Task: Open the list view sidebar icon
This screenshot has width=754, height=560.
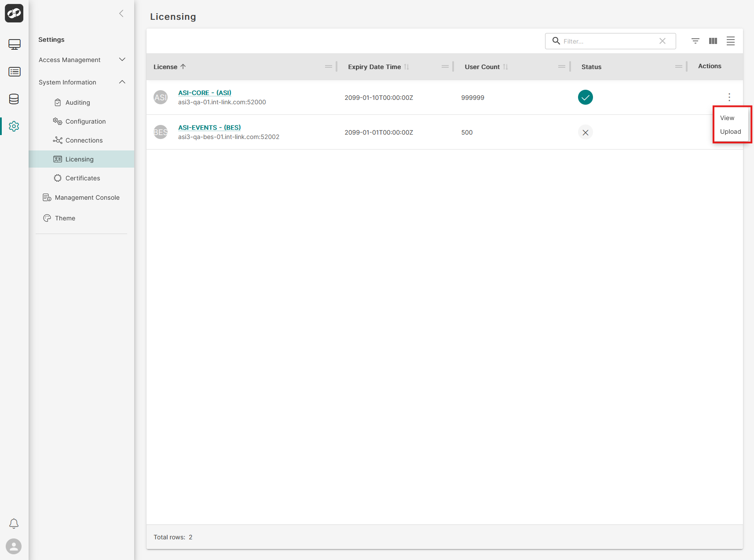Action: coord(14,72)
